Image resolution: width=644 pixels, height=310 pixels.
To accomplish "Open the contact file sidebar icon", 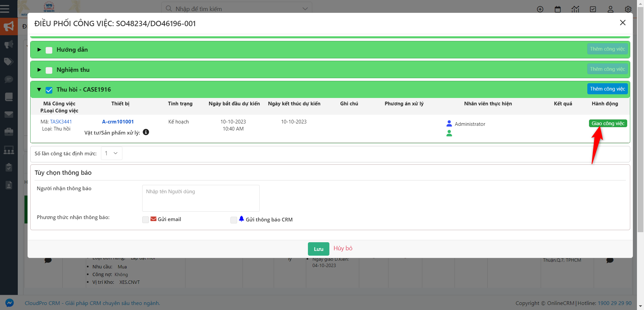I will 9,185.
